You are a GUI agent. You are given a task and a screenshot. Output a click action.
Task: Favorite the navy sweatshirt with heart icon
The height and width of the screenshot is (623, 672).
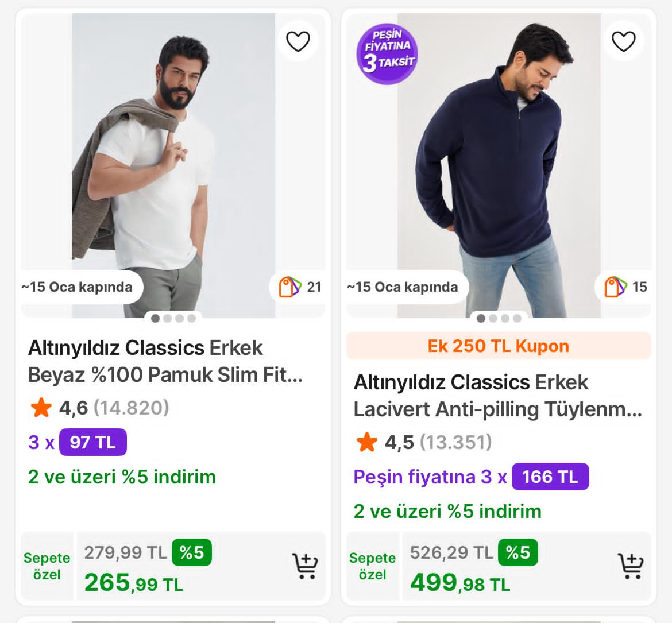[x=623, y=41]
